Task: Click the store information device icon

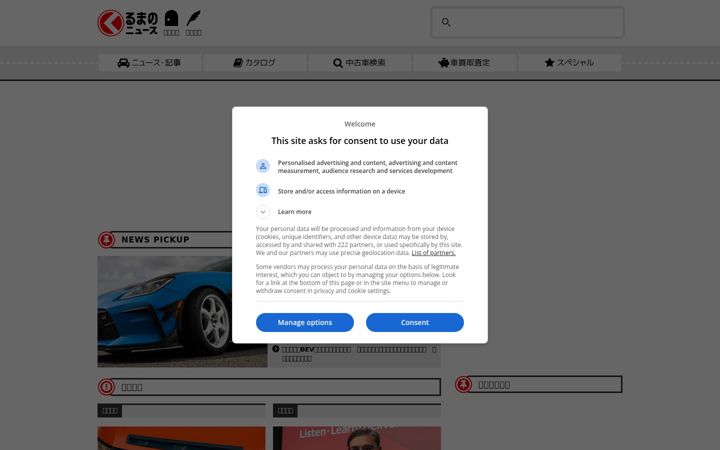Action: pyautogui.click(x=263, y=190)
